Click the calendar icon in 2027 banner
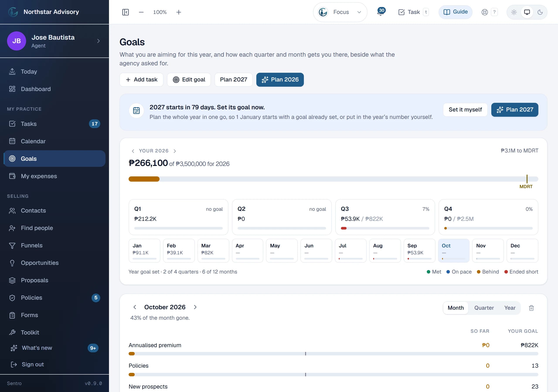Screen dimensions: 558x392 [x=136, y=111]
